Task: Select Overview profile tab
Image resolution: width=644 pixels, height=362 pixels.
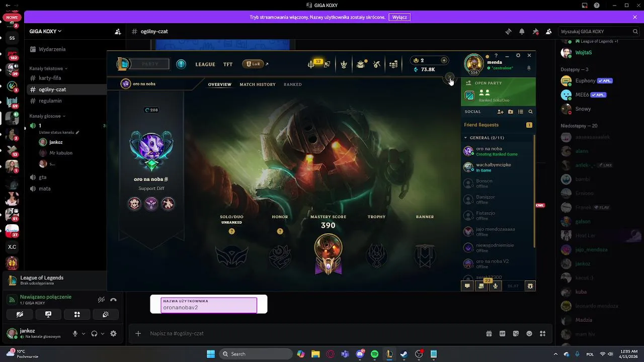Action: (x=220, y=84)
